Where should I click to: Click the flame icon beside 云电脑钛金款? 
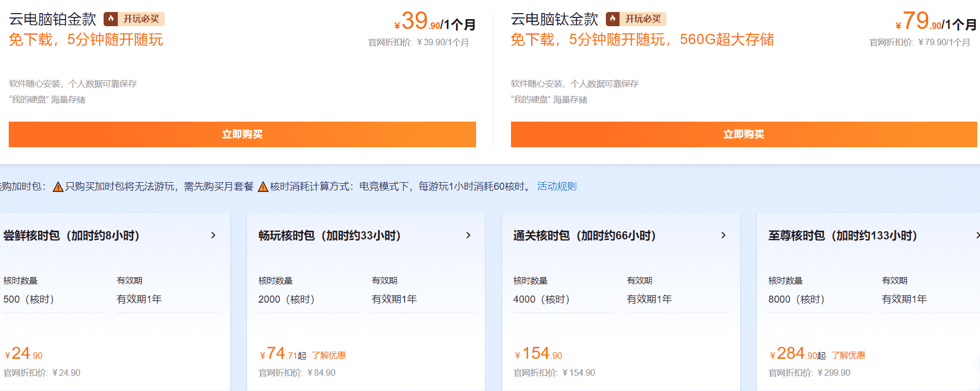tap(613, 19)
